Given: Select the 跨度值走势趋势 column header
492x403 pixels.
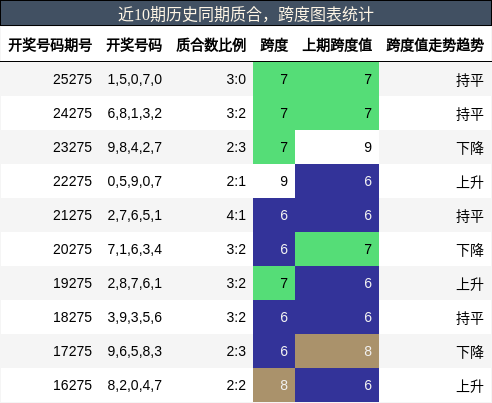Looking at the screenshot, I should pyautogui.click(x=435, y=45).
